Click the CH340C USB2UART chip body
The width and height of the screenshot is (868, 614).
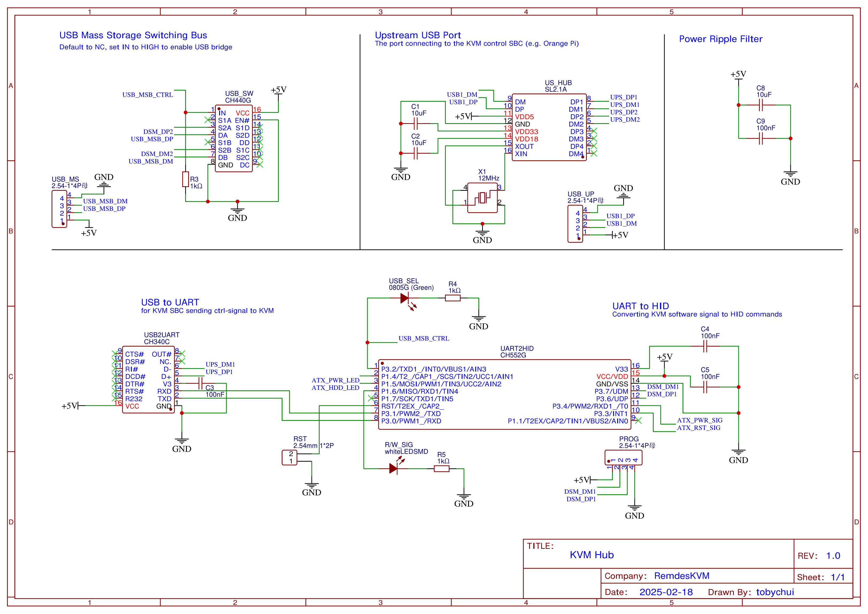point(148,380)
